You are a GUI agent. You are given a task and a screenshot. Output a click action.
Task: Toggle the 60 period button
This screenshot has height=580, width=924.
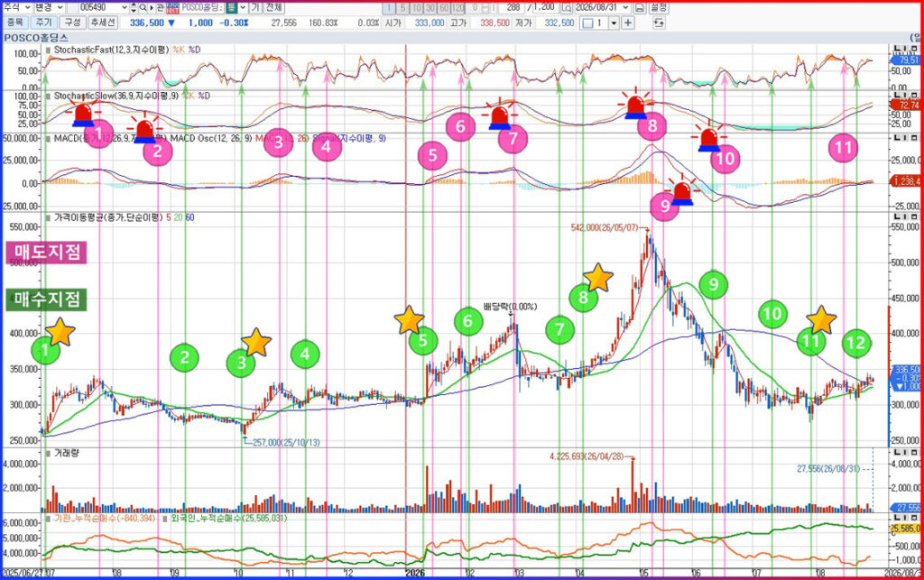click(444, 7)
